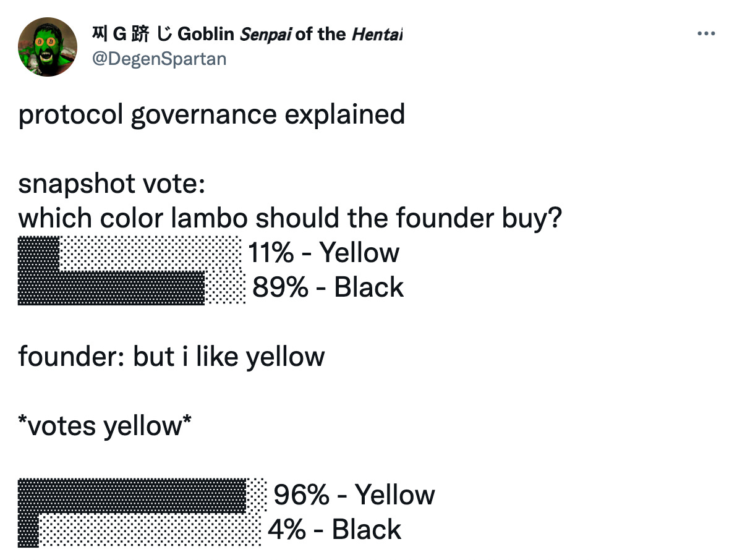Open the tweet options menu via the three-dot icon

click(x=705, y=34)
